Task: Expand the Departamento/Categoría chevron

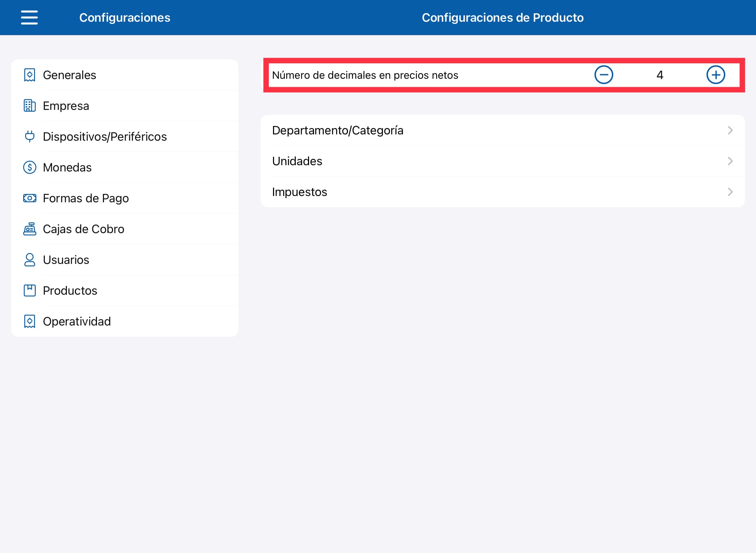Action: 730,130
